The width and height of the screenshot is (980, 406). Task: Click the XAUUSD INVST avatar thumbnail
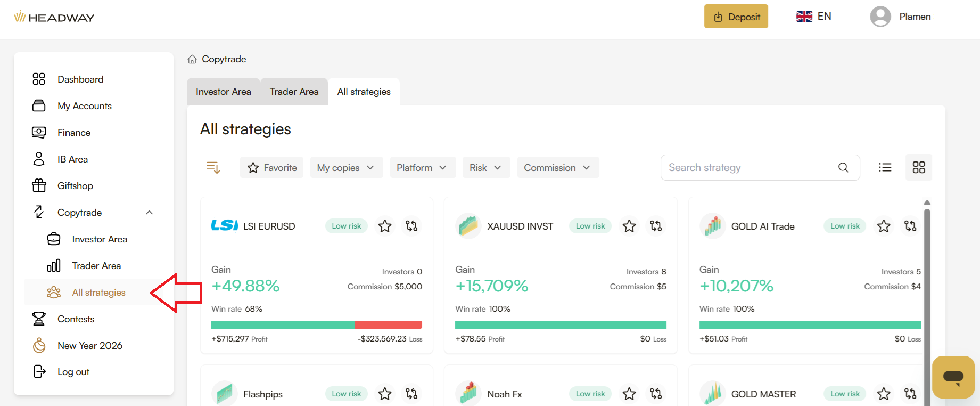click(468, 226)
